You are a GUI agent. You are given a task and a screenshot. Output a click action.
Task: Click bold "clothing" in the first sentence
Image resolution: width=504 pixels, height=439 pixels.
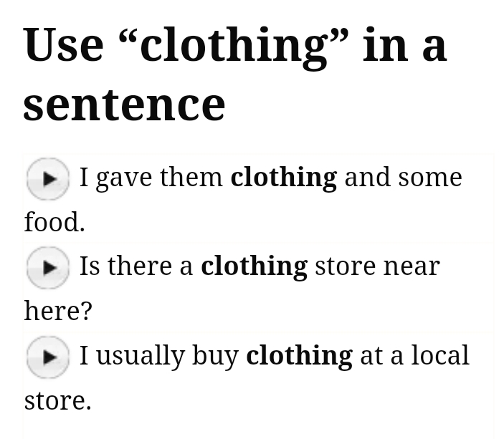pos(283,178)
